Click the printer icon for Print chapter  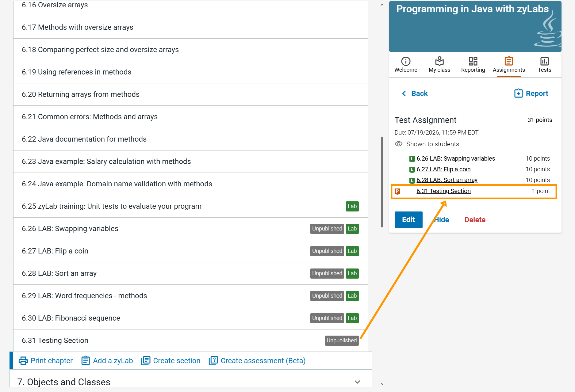pos(23,361)
